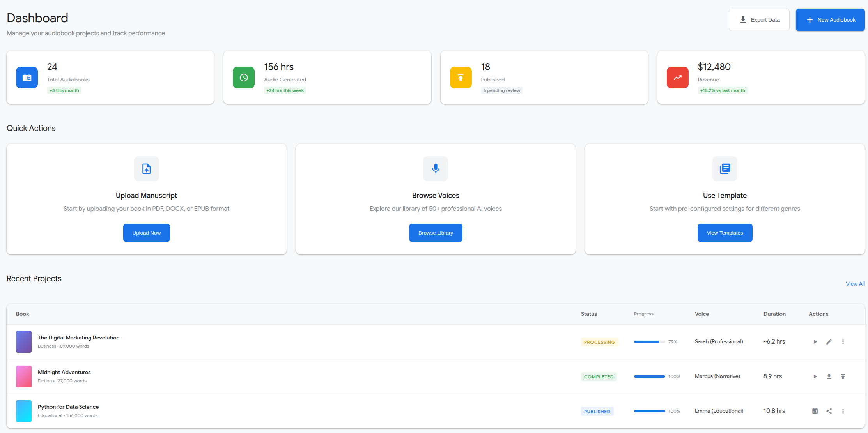Select the Midnight Adventures pink cover thumbnail
Screen dimensions: 868x433
(24, 376)
